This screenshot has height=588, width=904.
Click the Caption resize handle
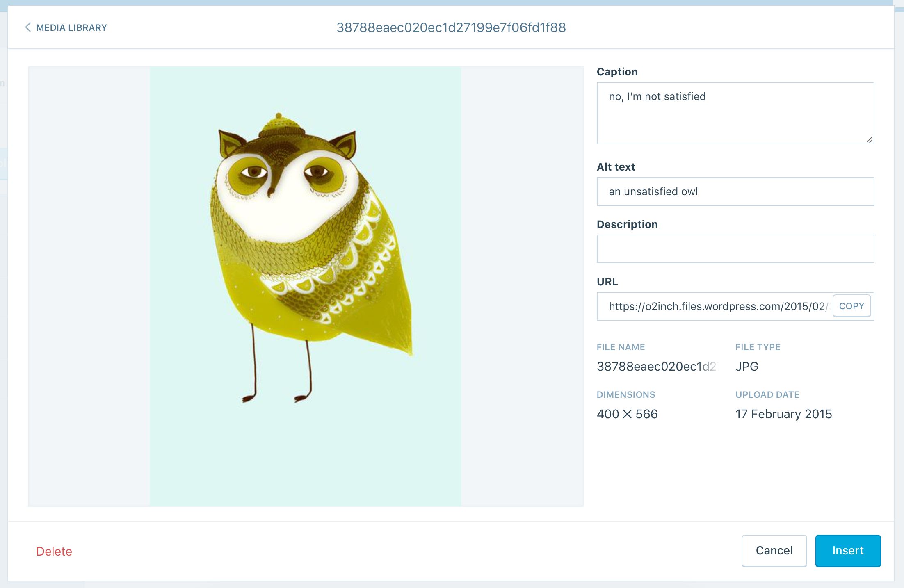pyautogui.click(x=869, y=140)
